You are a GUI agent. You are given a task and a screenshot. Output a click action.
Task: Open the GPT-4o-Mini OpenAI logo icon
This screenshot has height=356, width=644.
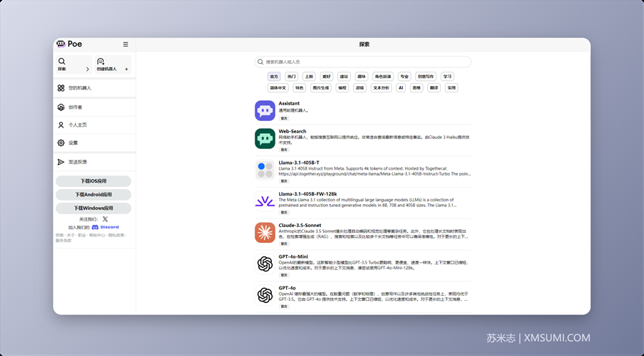[x=265, y=264]
